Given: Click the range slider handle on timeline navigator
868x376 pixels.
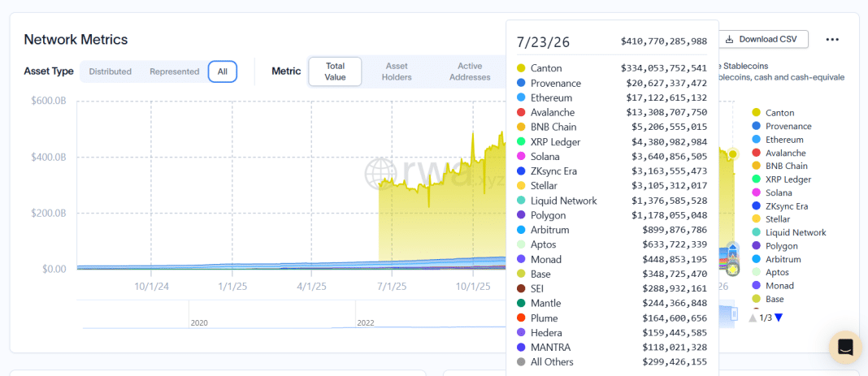Looking at the screenshot, I should [735, 314].
